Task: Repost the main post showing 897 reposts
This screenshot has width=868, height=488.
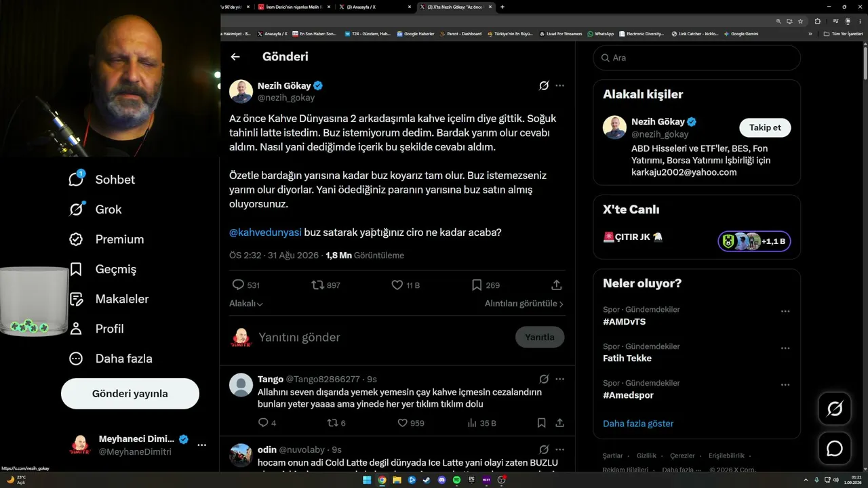Action: click(325, 285)
